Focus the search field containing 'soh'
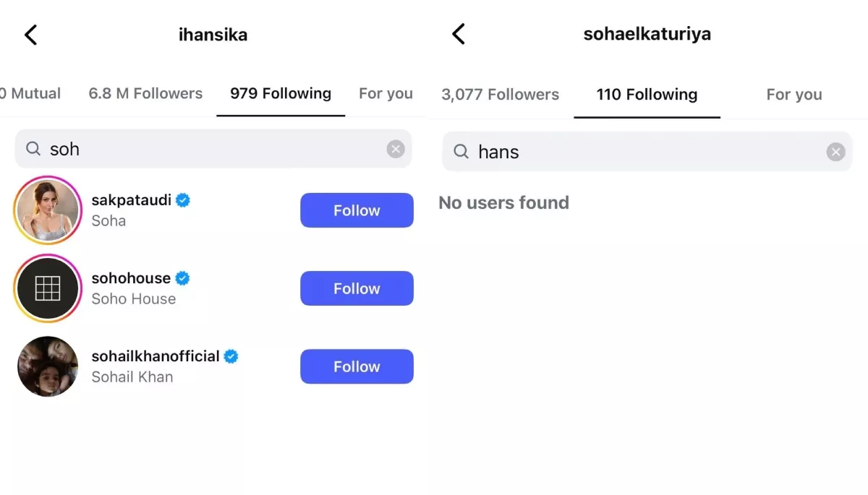This screenshot has height=495, width=868. (210, 149)
